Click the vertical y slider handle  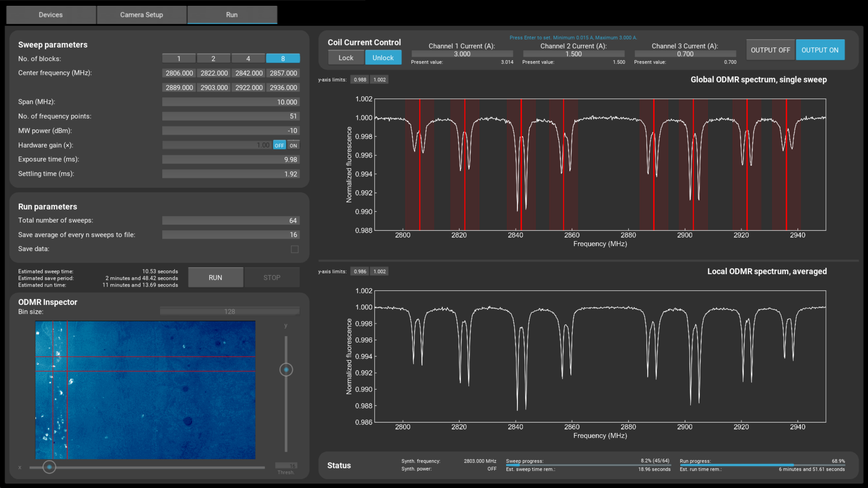click(x=286, y=370)
